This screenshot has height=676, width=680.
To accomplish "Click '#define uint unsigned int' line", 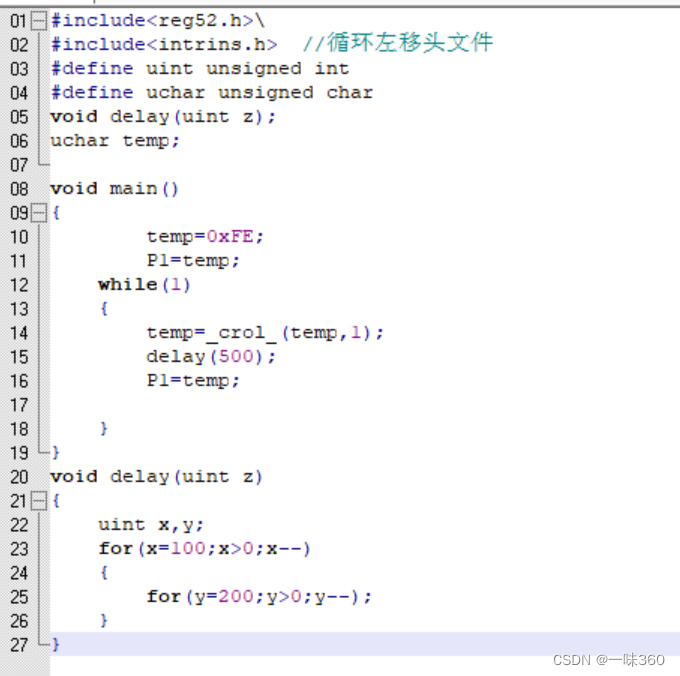I will [x=200, y=69].
